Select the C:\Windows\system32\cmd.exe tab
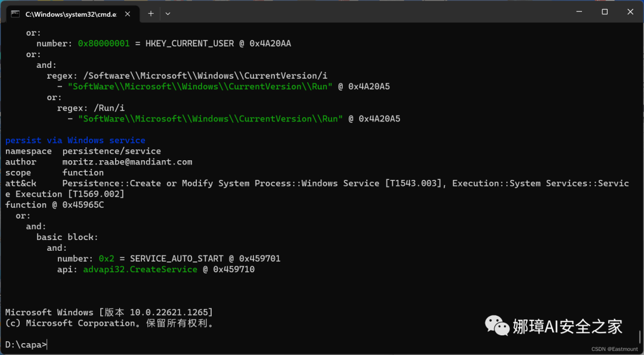Viewport: 644px width, 355px height. tap(71, 14)
